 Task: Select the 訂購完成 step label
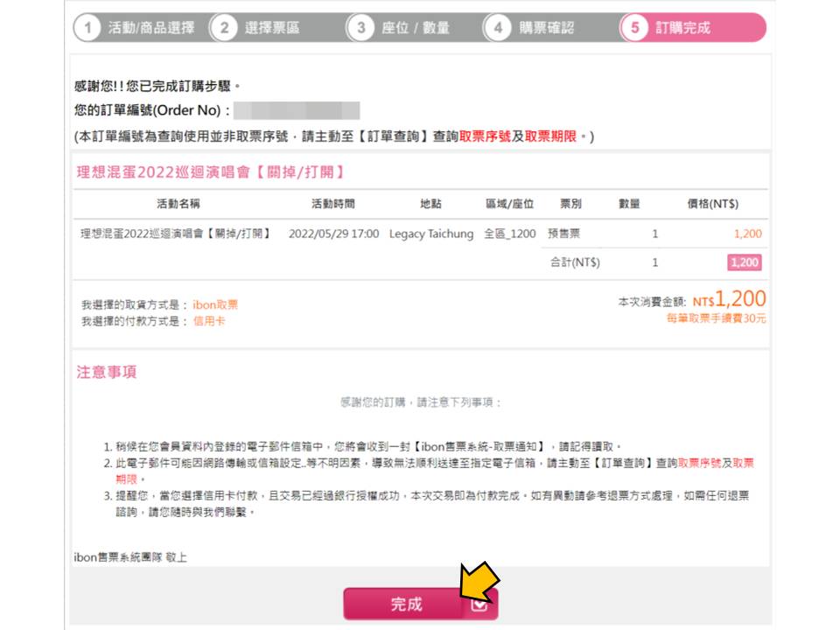[x=683, y=28]
